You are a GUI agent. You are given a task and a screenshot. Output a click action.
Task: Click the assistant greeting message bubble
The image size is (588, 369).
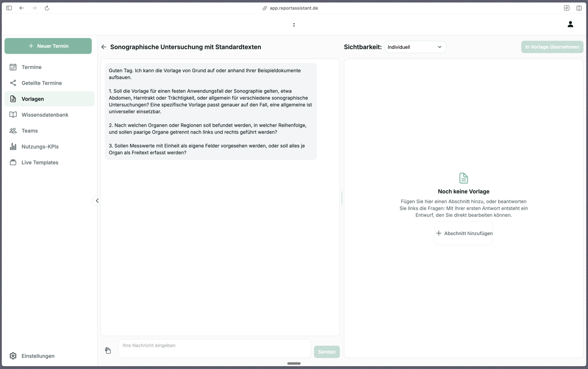(x=211, y=112)
